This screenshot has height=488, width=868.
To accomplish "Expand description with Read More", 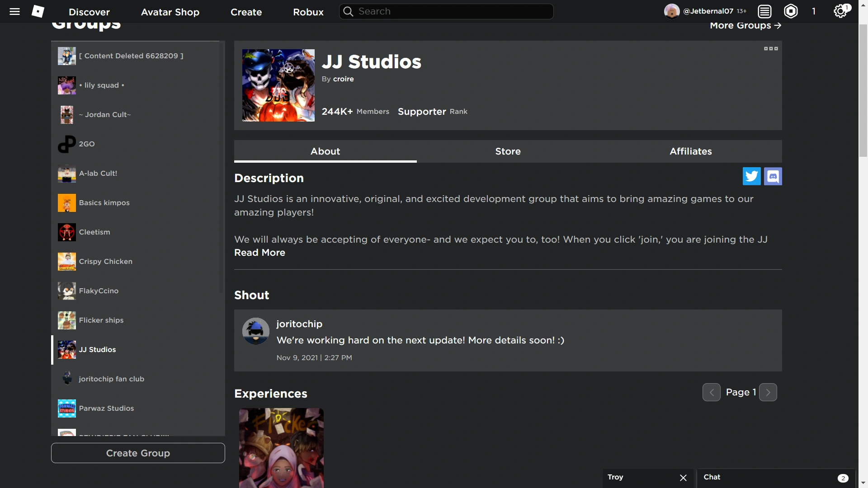I will 259,253.
